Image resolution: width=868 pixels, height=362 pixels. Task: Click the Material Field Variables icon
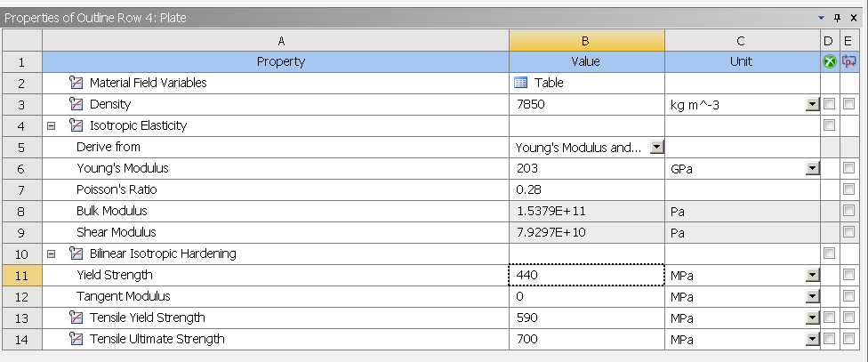76,83
